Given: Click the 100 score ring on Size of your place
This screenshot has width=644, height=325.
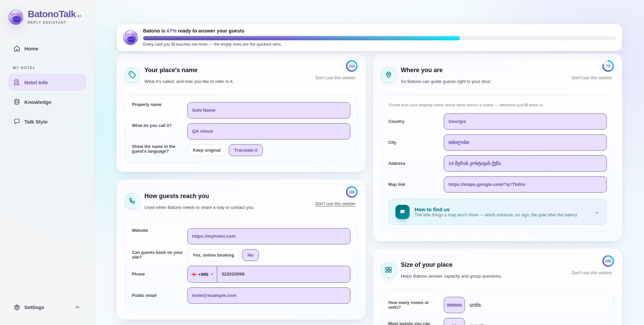Looking at the screenshot, I should tap(608, 261).
